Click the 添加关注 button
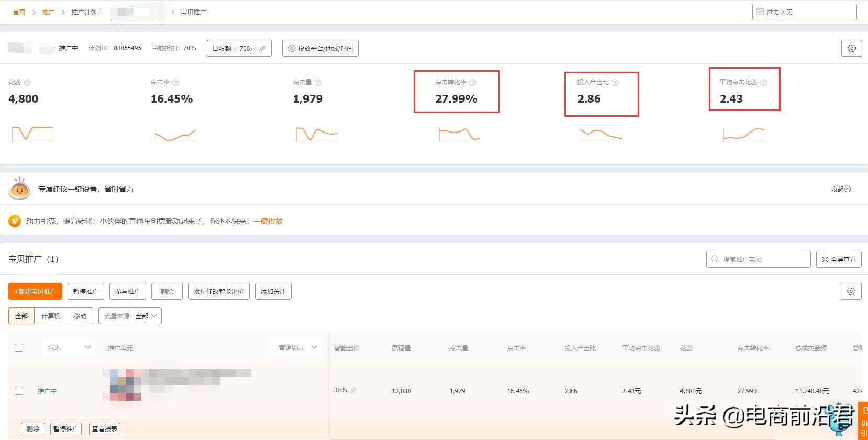The width and height of the screenshot is (868, 440). 273,291
